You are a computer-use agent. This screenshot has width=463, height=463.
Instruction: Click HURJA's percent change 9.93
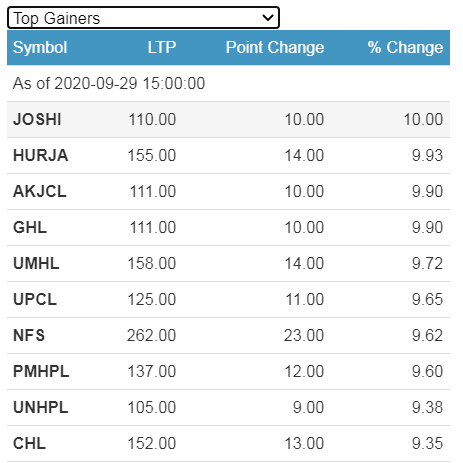427,155
